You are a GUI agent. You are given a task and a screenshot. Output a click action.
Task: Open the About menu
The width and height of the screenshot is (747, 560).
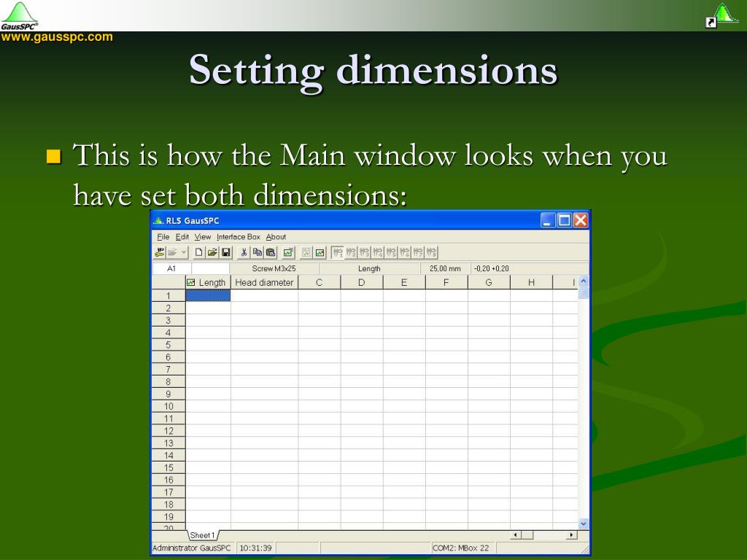(x=276, y=237)
